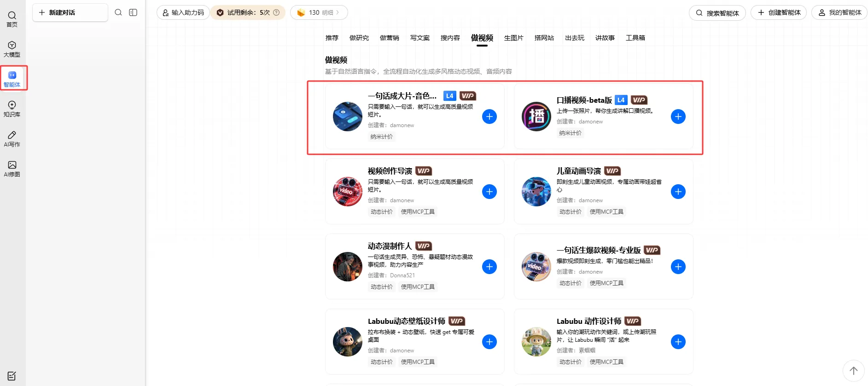Screen dimensions: 868x386
Task: Click the 动态计价 tag on 儿童动画导演
Action: click(x=571, y=211)
